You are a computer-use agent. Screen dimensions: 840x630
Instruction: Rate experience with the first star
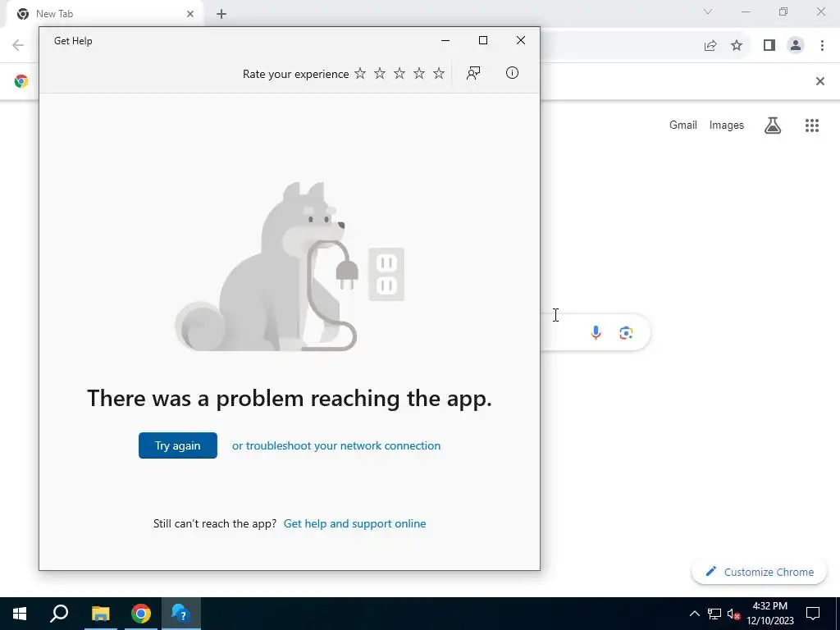pos(360,73)
